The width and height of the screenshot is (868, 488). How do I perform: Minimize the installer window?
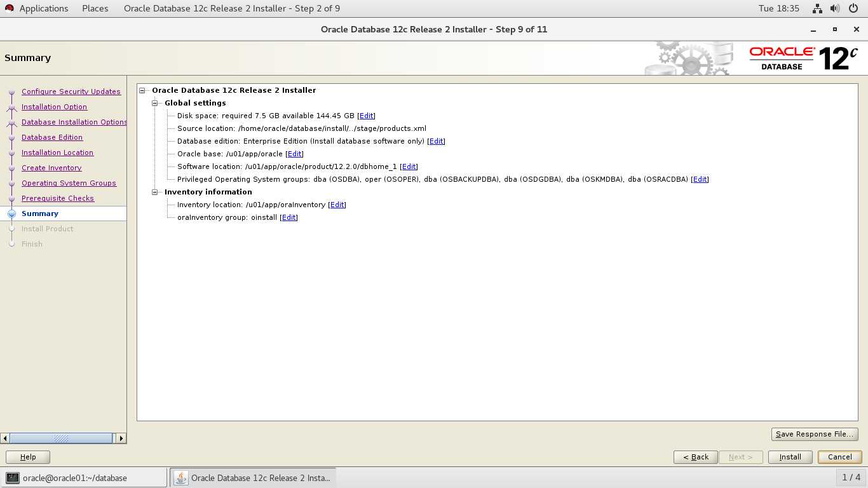click(x=813, y=29)
